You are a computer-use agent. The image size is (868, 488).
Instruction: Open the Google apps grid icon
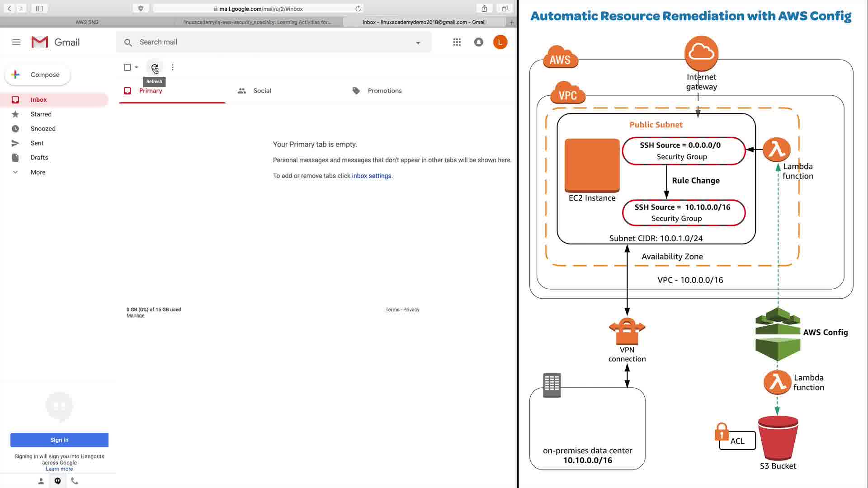tap(457, 42)
